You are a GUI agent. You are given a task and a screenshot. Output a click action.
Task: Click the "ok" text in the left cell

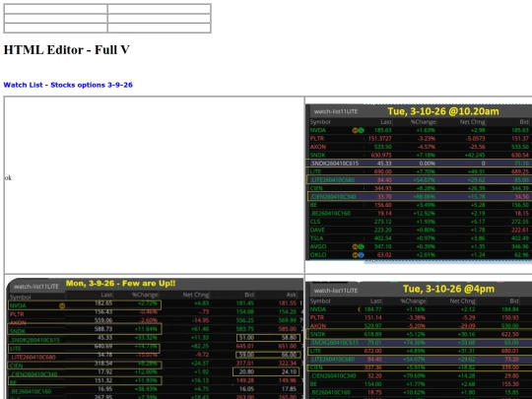click(8, 177)
